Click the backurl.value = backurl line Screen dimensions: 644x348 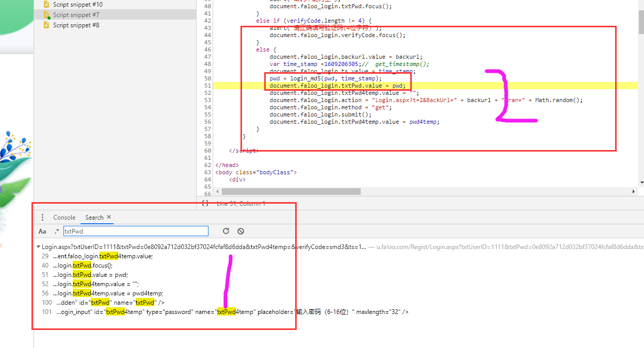(x=346, y=57)
